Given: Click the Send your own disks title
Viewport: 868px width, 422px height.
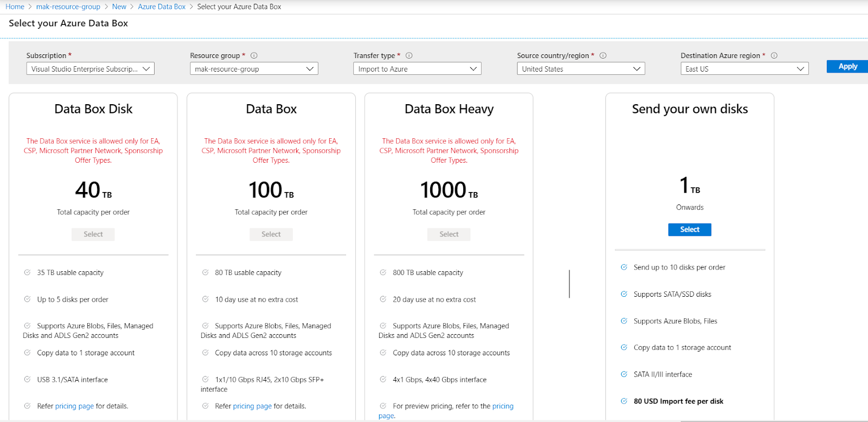Looking at the screenshot, I should [x=690, y=109].
